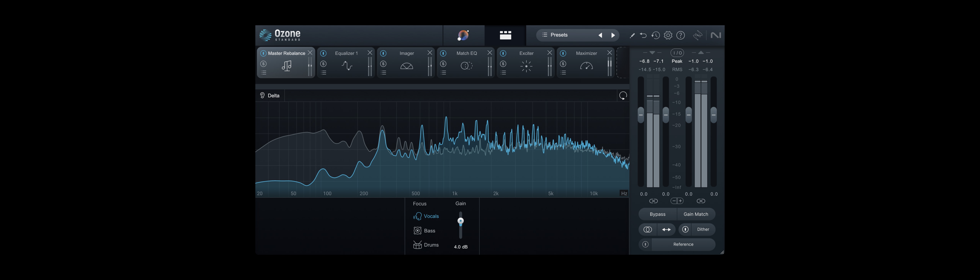This screenshot has height=280, width=980.
Task: Toggle power of Exciter module
Action: (x=503, y=53)
